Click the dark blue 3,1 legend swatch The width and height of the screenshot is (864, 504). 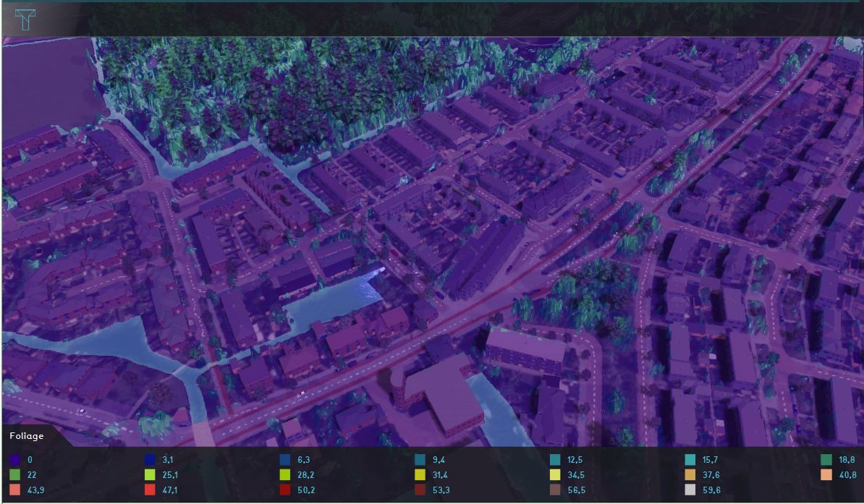coord(150,460)
